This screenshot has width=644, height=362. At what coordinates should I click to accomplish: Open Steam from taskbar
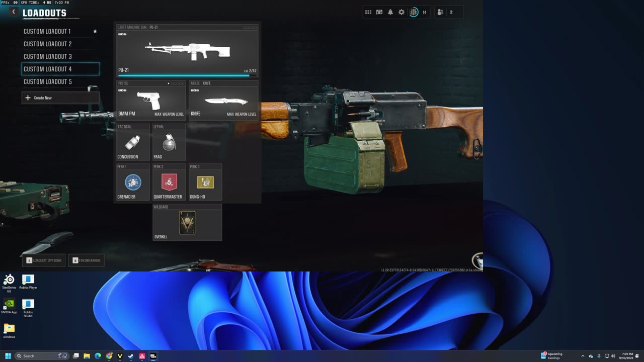131,356
